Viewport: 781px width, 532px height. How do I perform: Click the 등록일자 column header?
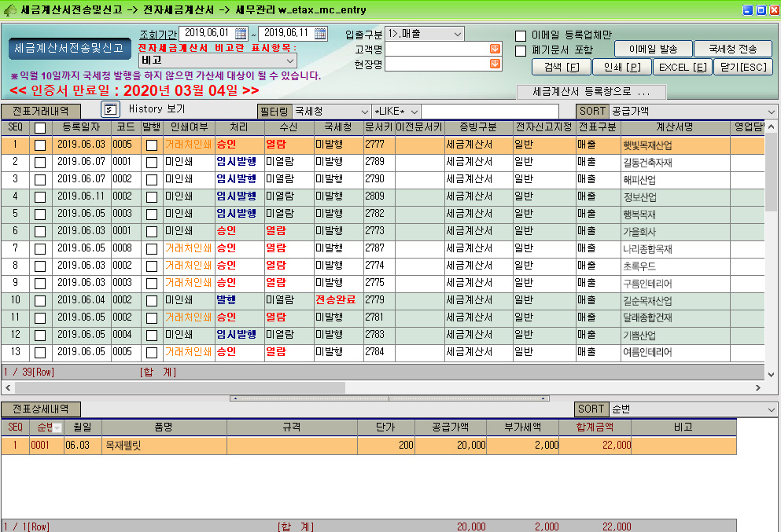(x=81, y=127)
